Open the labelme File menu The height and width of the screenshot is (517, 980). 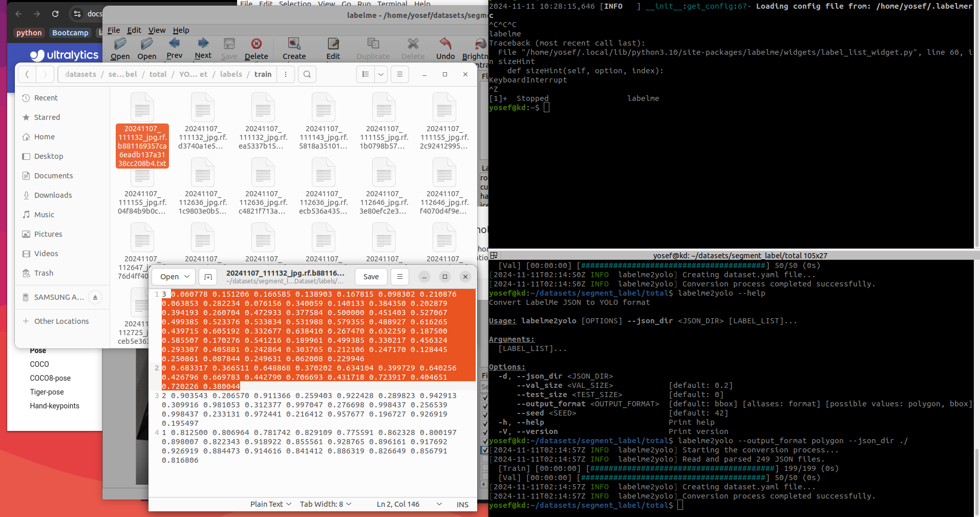(x=114, y=30)
